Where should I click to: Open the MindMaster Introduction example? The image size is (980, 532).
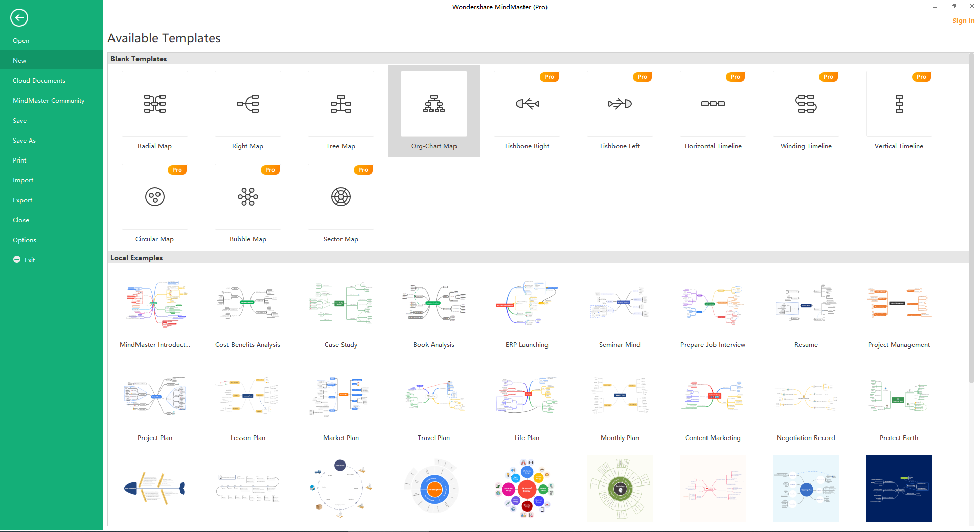coord(154,303)
